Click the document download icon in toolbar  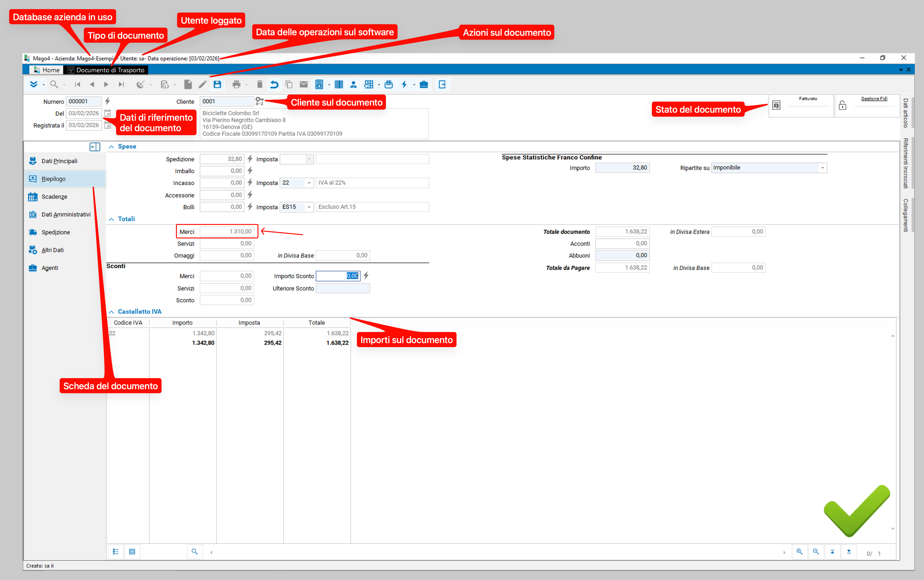pos(319,84)
